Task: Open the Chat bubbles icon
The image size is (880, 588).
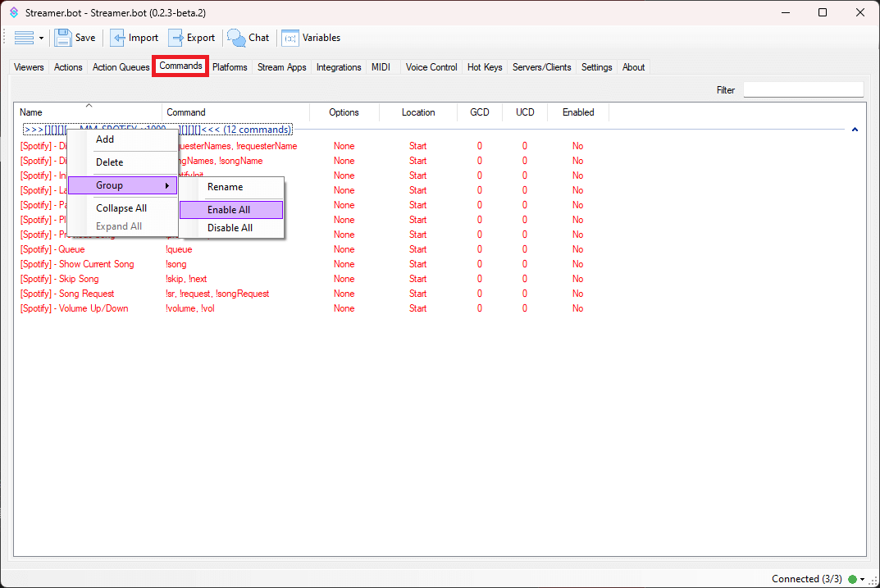Action: pyautogui.click(x=236, y=38)
